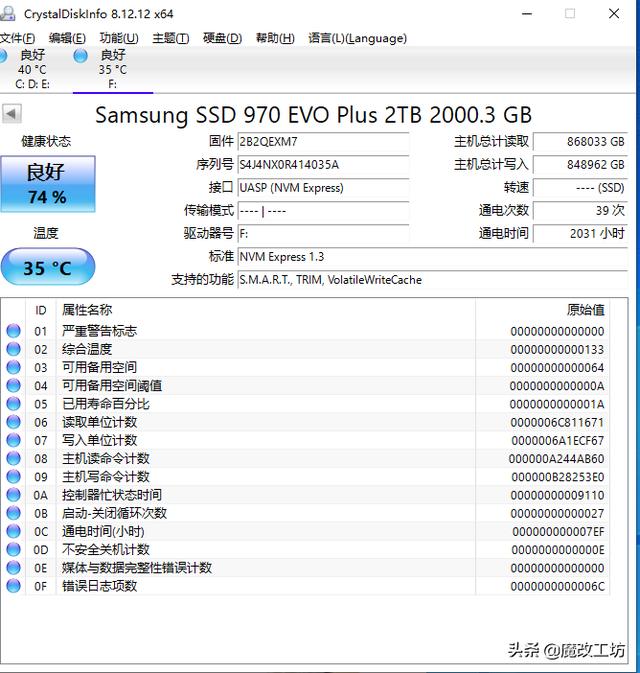Select raw value 000000000001A for 已用寿命百分比
The width and height of the screenshot is (640, 673).
pyautogui.click(x=557, y=404)
